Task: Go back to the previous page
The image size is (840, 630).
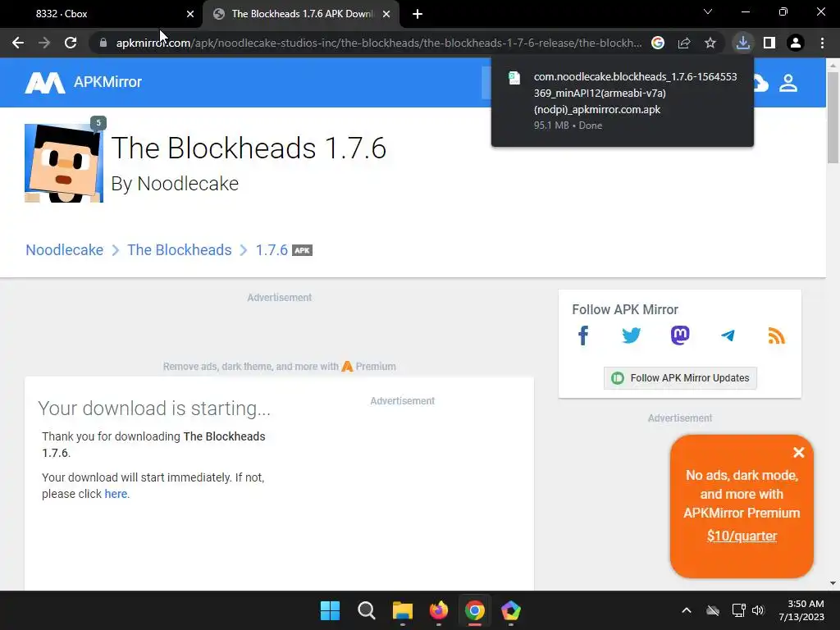Action: pos(18,43)
